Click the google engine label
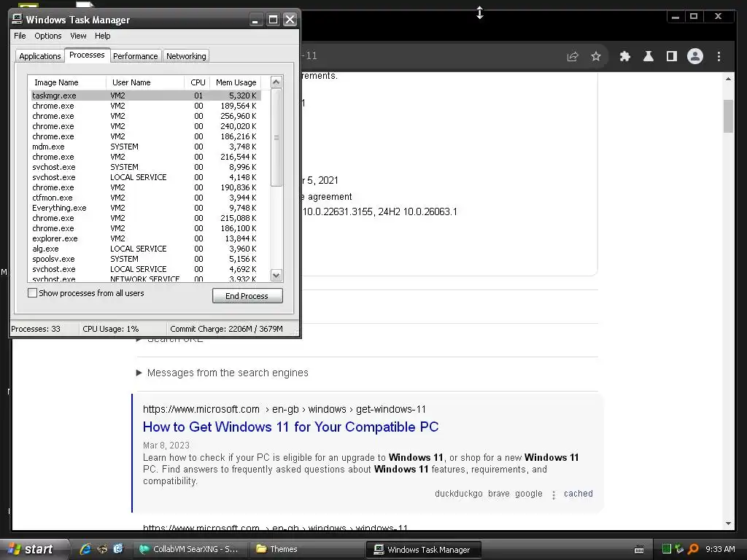Image resolution: width=747 pixels, height=560 pixels. (529, 494)
